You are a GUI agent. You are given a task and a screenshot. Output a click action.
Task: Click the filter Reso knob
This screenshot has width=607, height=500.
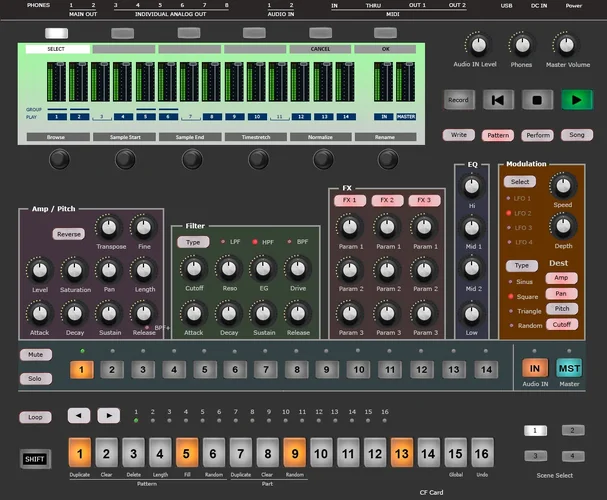click(x=229, y=269)
